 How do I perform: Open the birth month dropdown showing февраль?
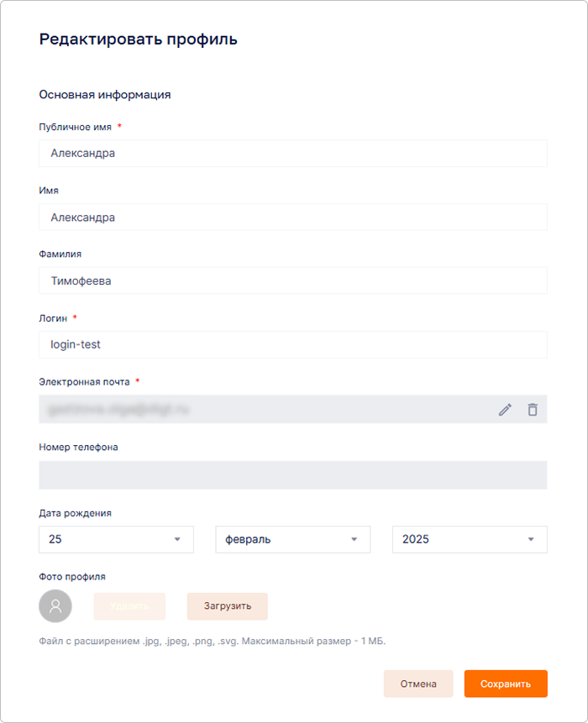point(293,539)
